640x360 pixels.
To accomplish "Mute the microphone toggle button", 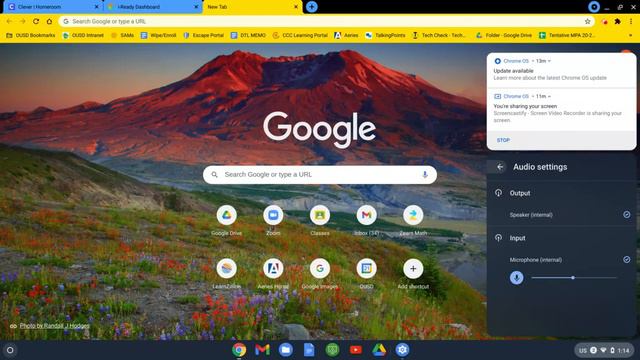I will [x=516, y=278].
